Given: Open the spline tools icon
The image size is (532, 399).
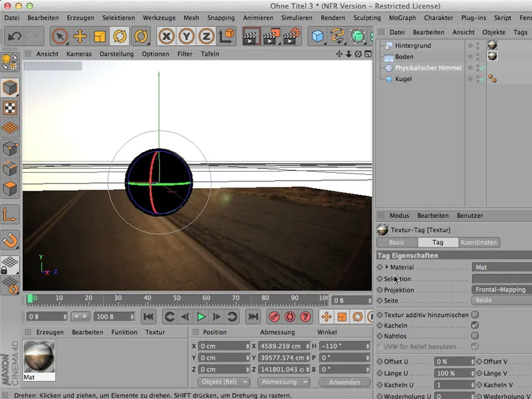Looking at the screenshot, I should coord(338,36).
